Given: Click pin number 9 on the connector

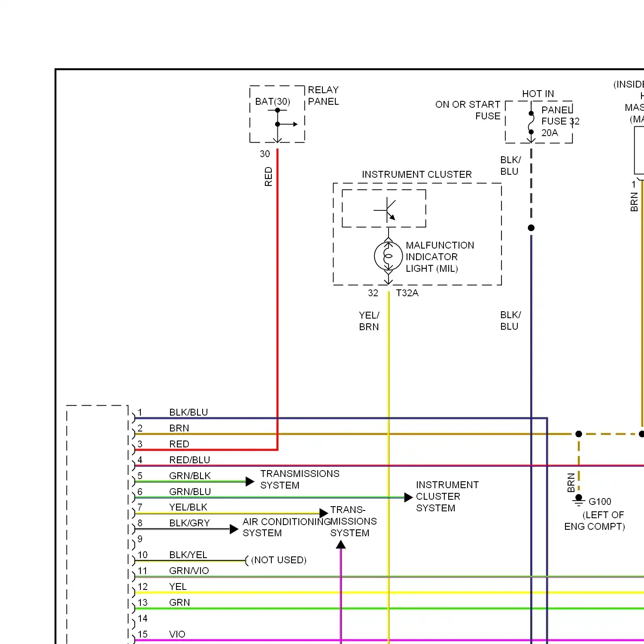Looking at the screenshot, I should [140, 539].
